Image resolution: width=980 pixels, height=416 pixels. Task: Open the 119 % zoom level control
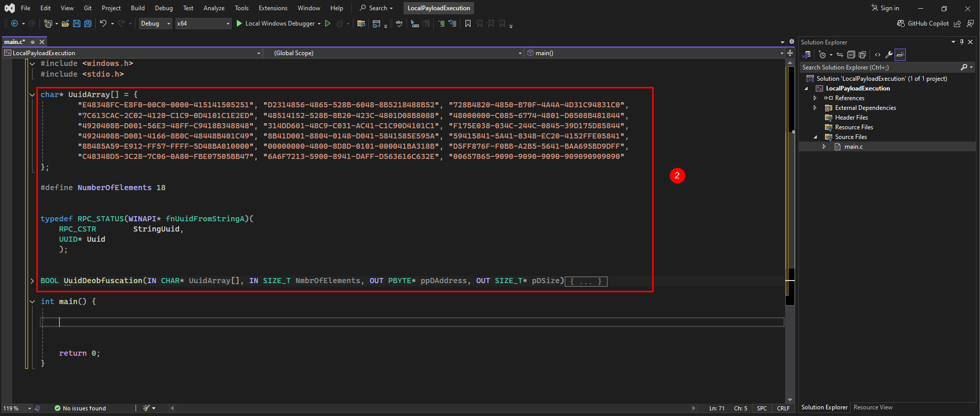click(17, 408)
